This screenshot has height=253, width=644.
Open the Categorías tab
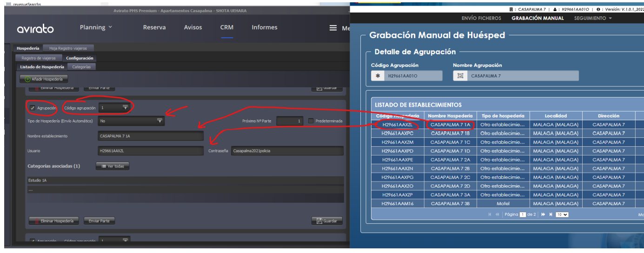coord(81,67)
